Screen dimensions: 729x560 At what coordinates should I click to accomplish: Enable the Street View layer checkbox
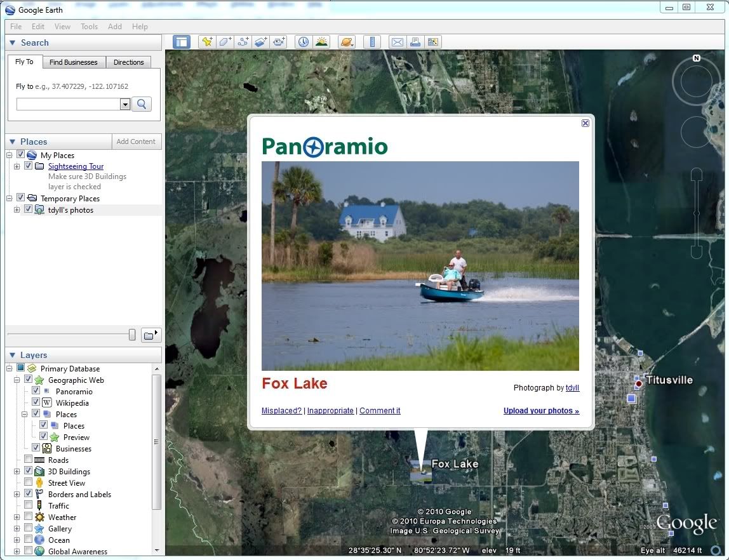29,482
